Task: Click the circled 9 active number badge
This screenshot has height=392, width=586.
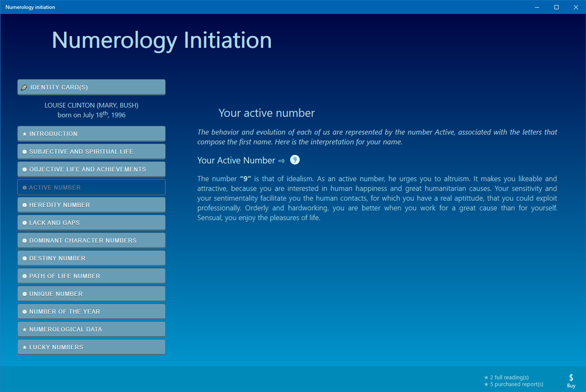Action: 294,160
